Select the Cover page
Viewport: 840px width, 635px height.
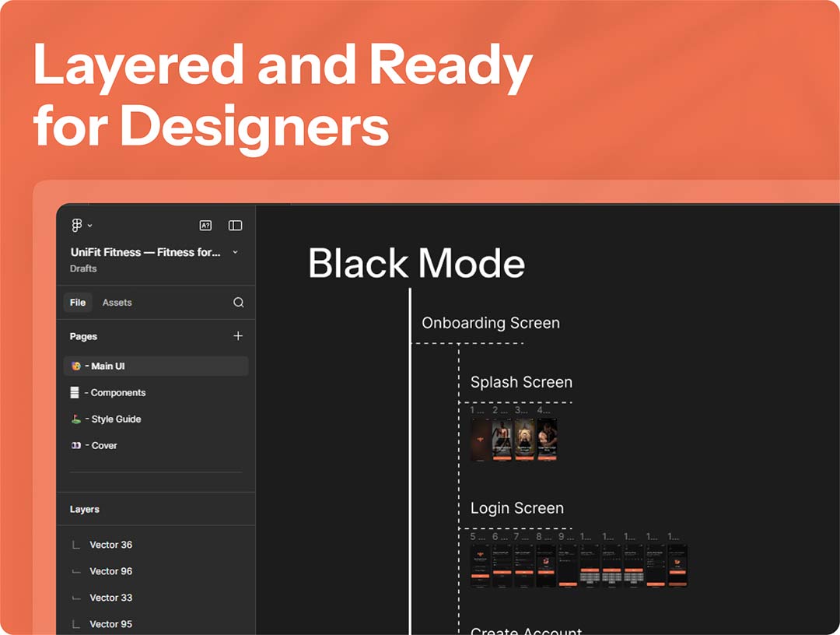click(103, 446)
